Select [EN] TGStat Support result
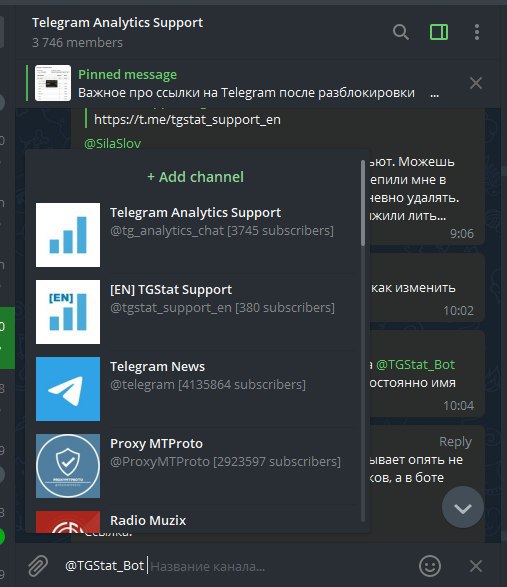 pos(195,312)
